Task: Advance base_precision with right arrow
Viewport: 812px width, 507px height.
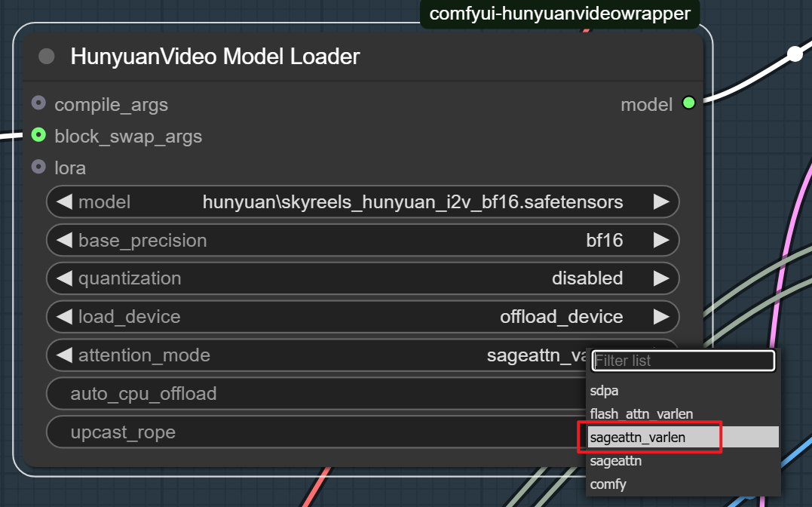Action: coord(661,240)
